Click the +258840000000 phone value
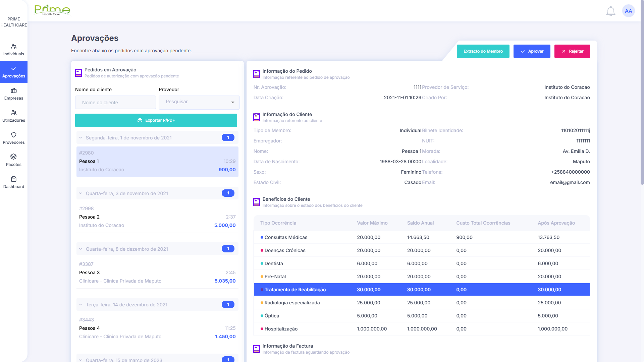This screenshot has height=362, width=644. coord(570,172)
